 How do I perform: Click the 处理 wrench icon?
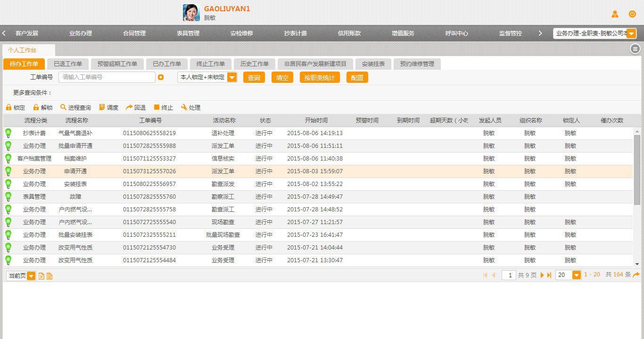(184, 107)
